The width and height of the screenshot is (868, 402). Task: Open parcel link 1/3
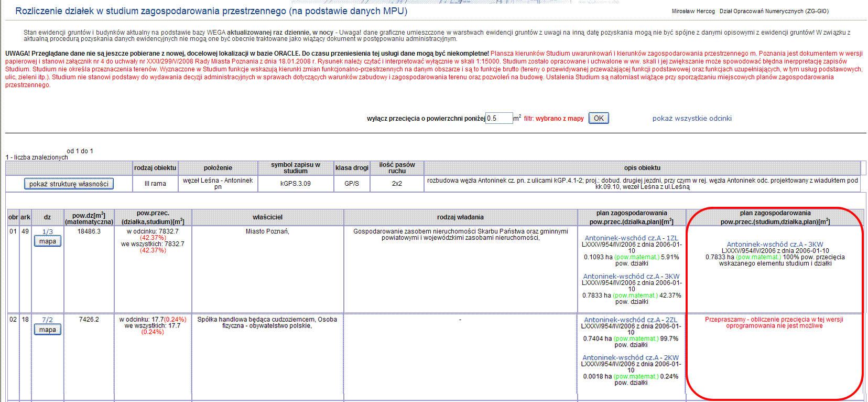coord(47,231)
